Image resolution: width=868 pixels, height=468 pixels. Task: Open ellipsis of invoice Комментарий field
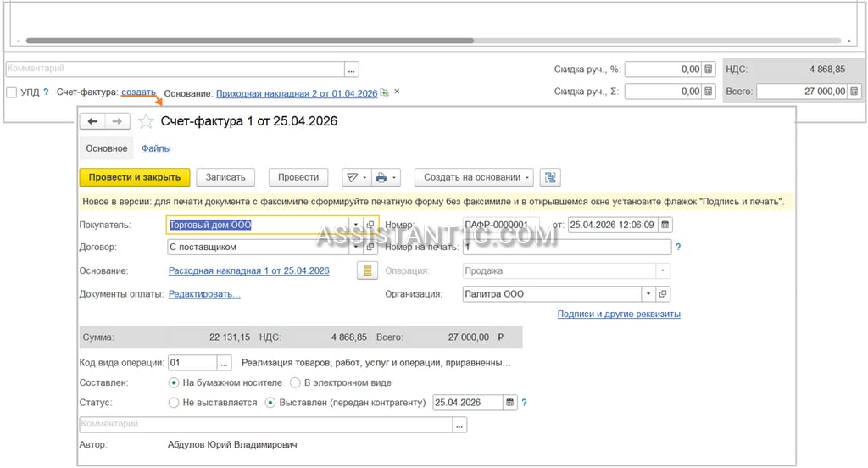pos(459,425)
